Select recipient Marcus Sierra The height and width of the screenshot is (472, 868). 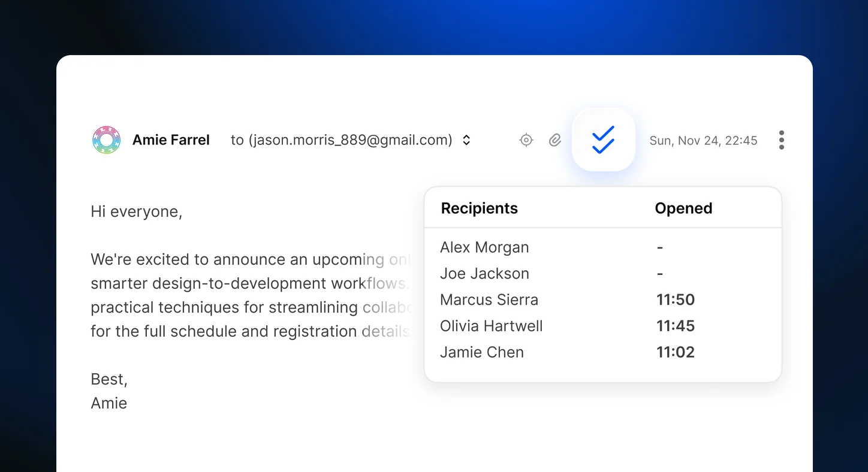coord(489,300)
